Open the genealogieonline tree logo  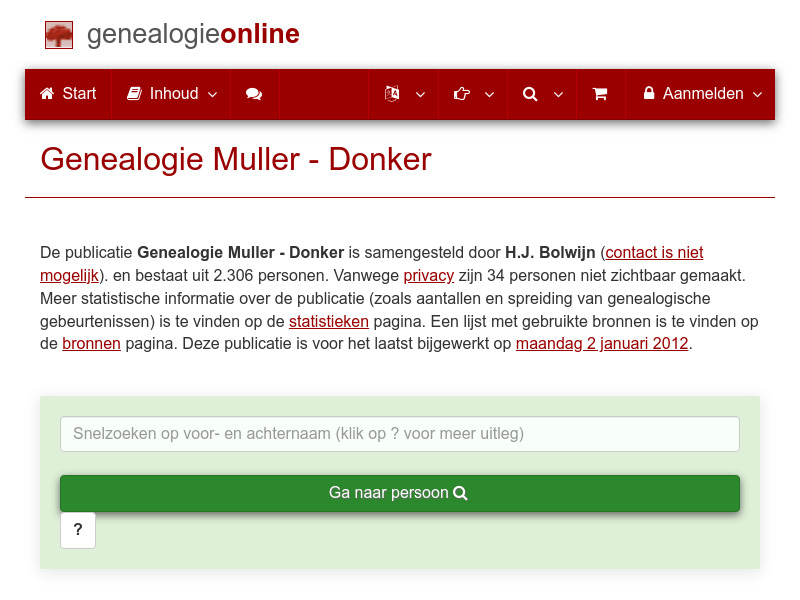coord(58,34)
